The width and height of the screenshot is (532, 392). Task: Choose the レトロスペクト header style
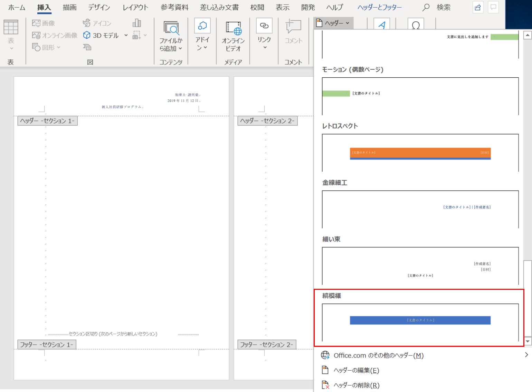pyautogui.click(x=420, y=153)
